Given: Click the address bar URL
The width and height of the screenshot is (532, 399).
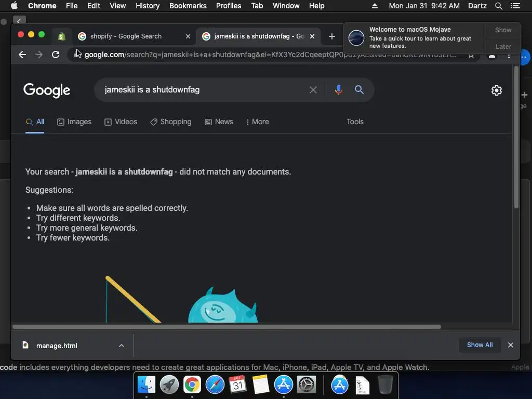Looking at the screenshot, I should 270,55.
